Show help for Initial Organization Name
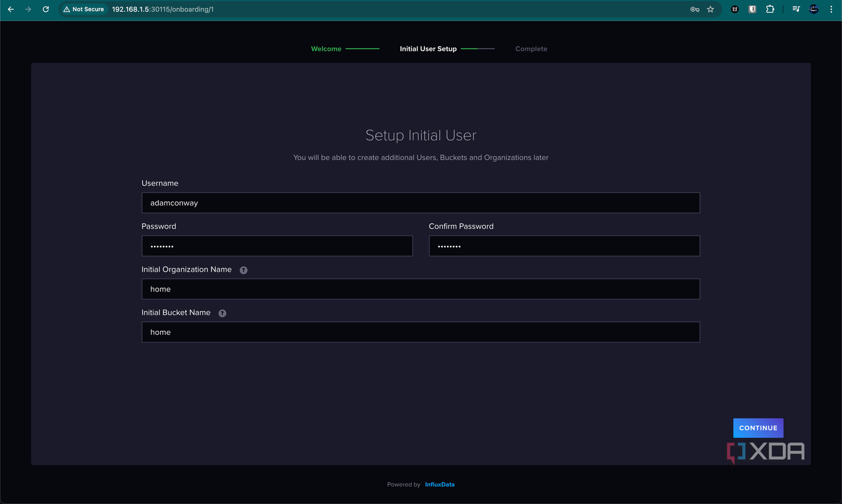 click(244, 270)
